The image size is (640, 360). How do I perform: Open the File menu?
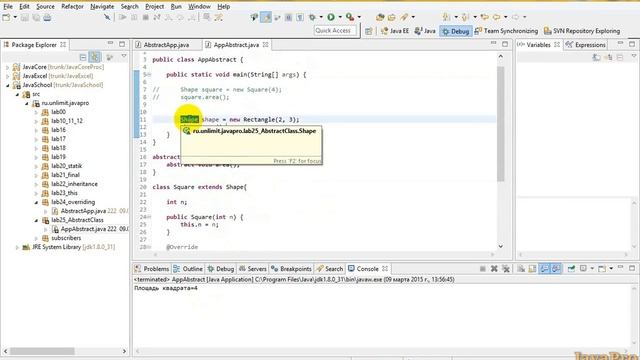[x=8, y=7]
